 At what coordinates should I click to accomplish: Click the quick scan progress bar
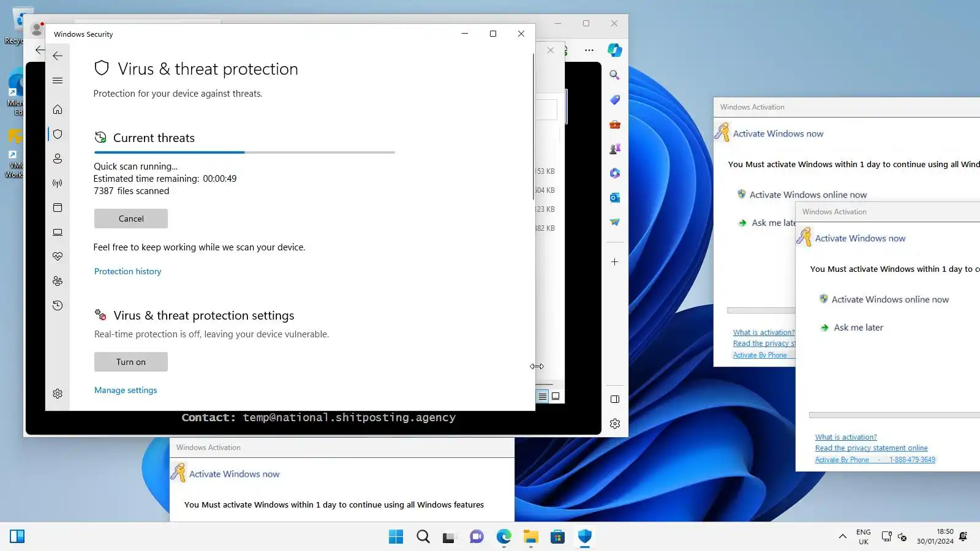(244, 152)
